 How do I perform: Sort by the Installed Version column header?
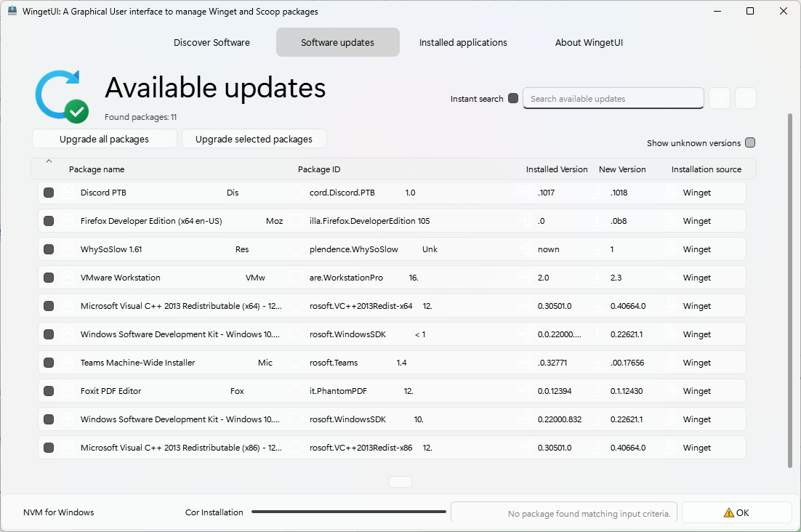pos(557,169)
